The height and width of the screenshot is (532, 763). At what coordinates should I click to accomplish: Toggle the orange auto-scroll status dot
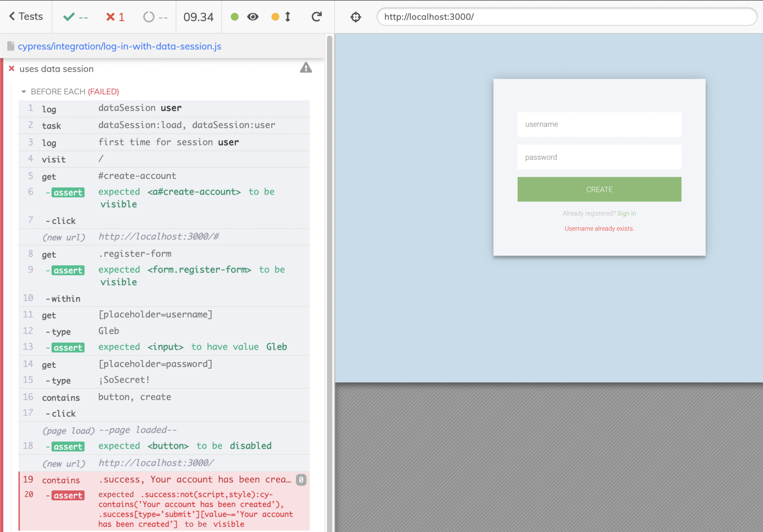[275, 17]
